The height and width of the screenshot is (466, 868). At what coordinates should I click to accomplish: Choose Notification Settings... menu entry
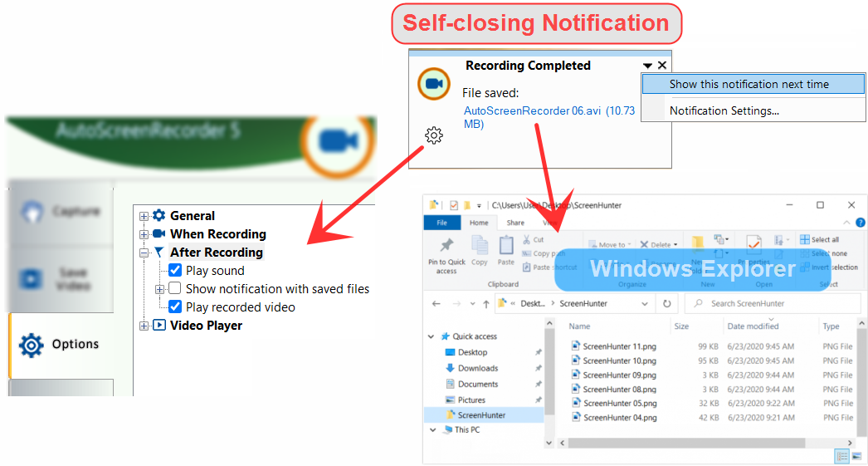724,110
